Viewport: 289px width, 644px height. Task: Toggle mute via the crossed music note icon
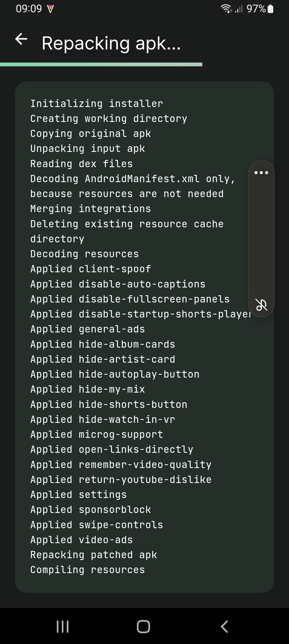coord(261,304)
